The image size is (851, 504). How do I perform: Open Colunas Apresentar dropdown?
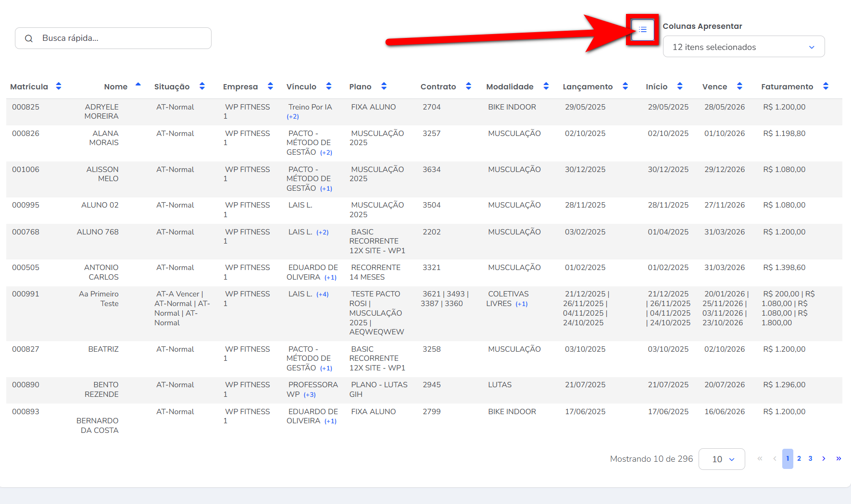(x=743, y=47)
